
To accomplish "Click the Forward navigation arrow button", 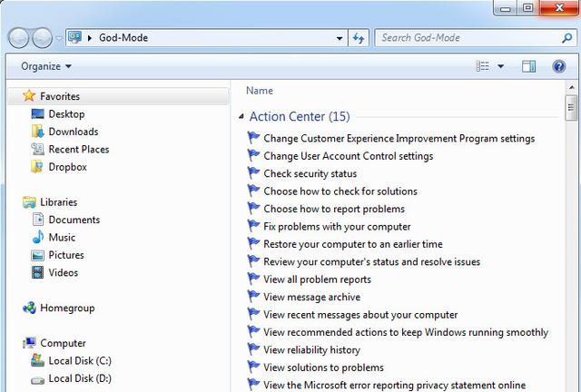I will pyautogui.click(x=42, y=38).
